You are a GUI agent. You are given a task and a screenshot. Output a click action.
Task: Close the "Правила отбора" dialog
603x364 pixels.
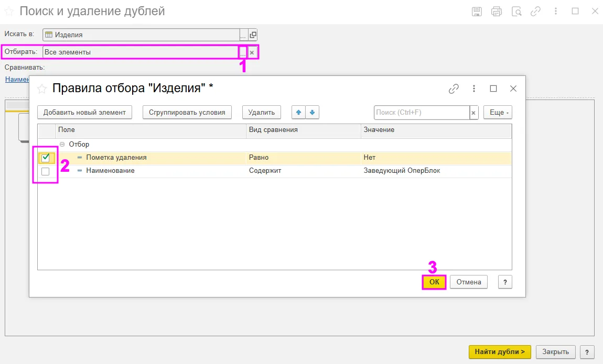513,89
